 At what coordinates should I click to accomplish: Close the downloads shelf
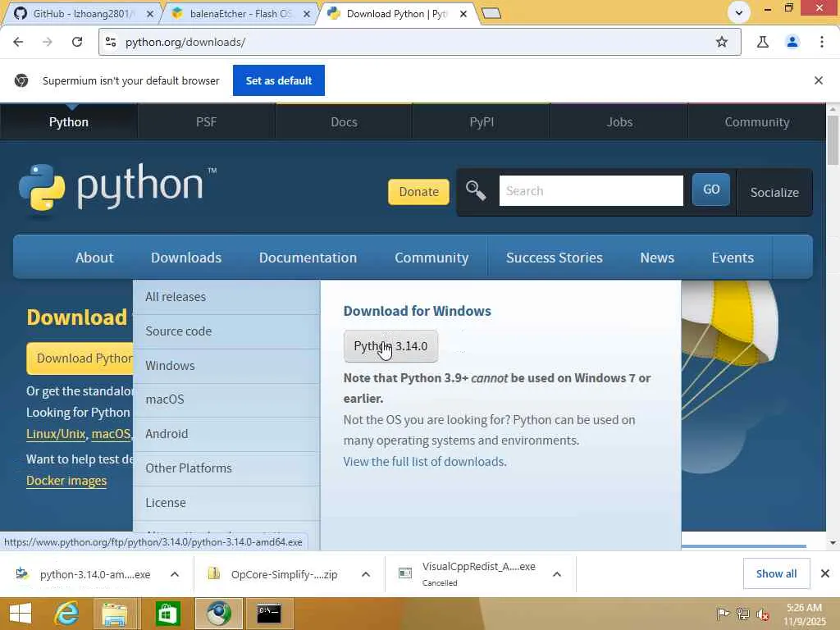click(x=825, y=573)
